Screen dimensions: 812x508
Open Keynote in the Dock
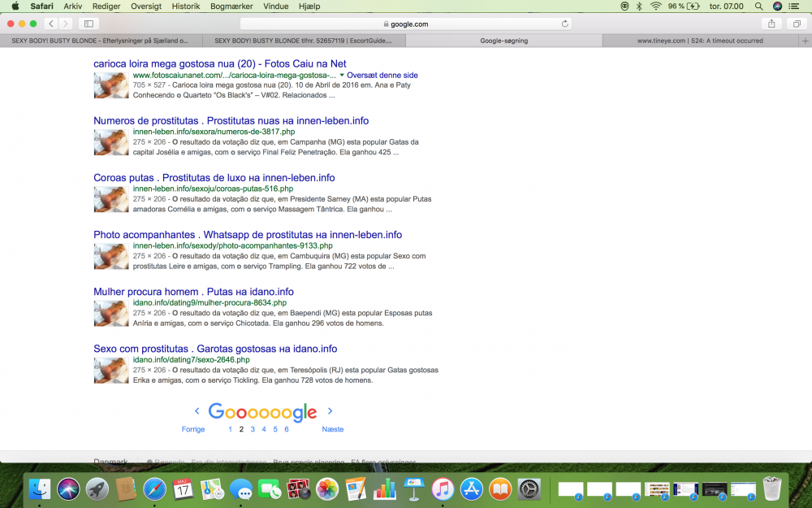[414, 488]
